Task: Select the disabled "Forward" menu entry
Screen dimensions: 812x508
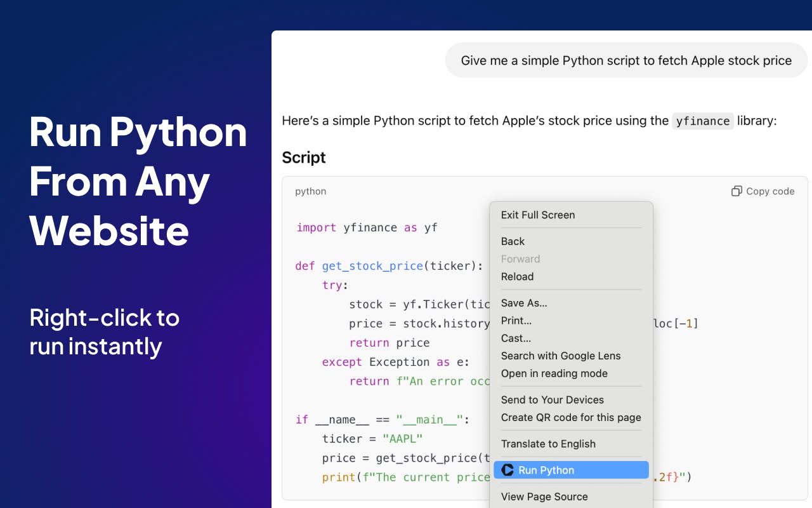Action: (x=520, y=259)
